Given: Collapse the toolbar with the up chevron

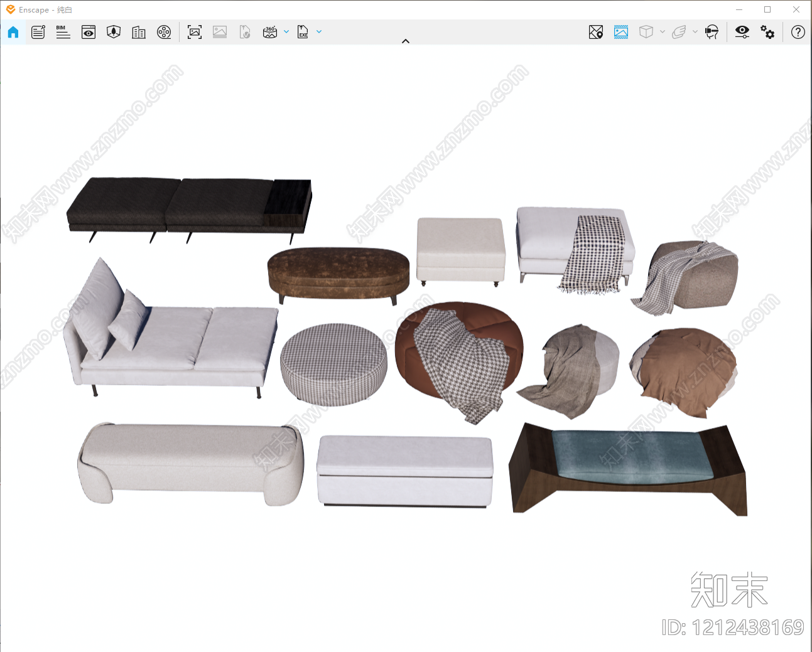Looking at the screenshot, I should (x=406, y=41).
